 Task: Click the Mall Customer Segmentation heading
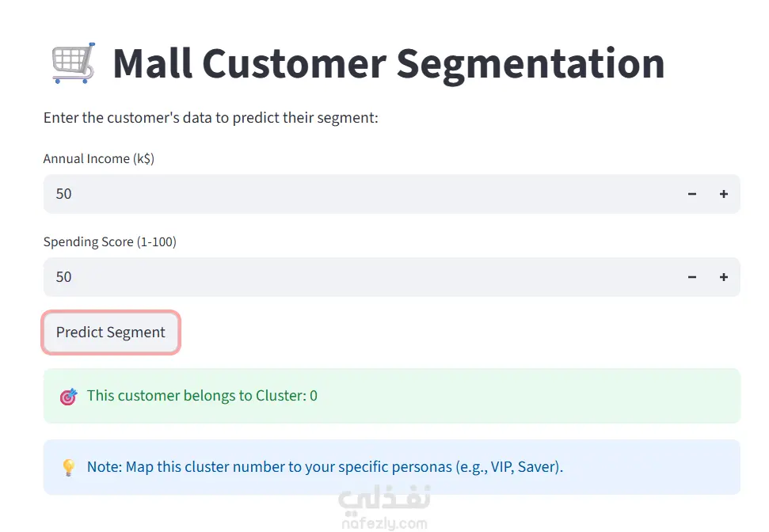pyautogui.click(x=388, y=64)
